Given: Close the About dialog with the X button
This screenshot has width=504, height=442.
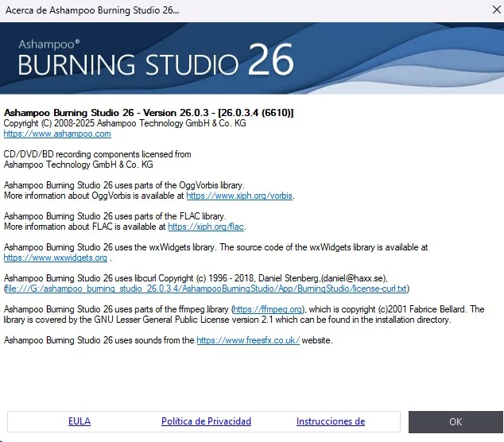Looking at the screenshot, I should pyautogui.click(x=487, y=12).
